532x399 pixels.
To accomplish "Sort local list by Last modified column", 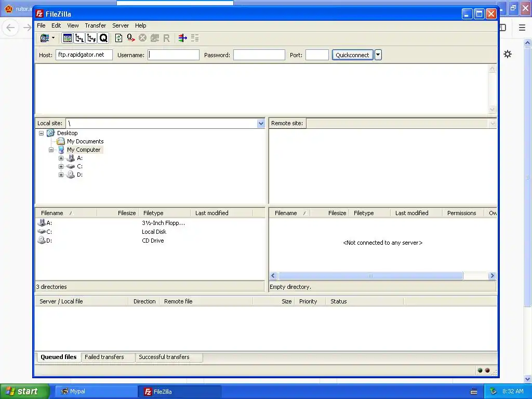I will (x=221, y=213).
